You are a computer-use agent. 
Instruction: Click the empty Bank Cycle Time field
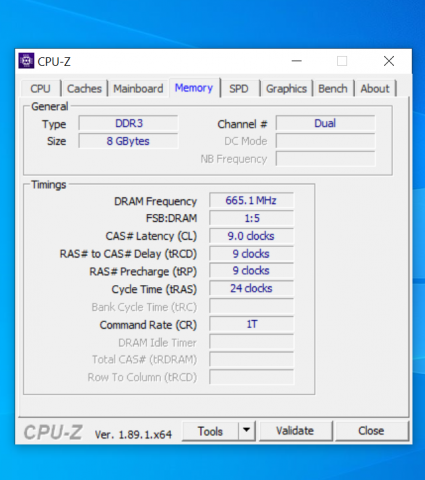click(x=251, y=306)
